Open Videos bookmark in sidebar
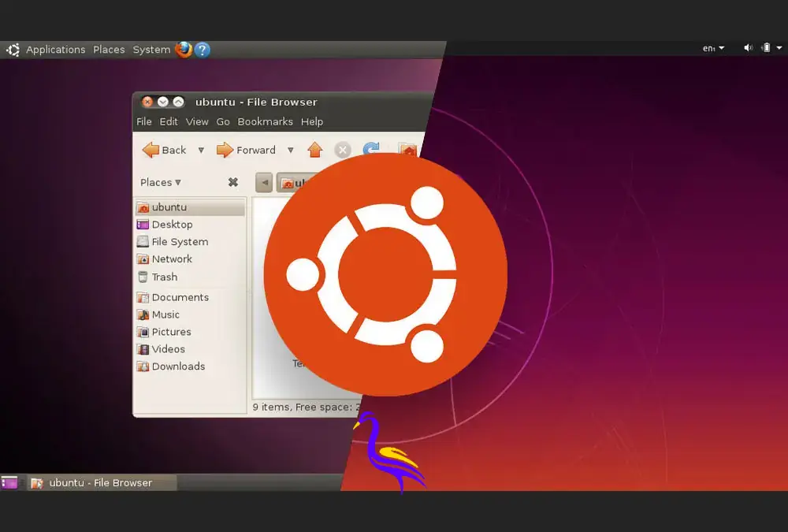Viewport: 788px width, 532px height. click(190, 349)
